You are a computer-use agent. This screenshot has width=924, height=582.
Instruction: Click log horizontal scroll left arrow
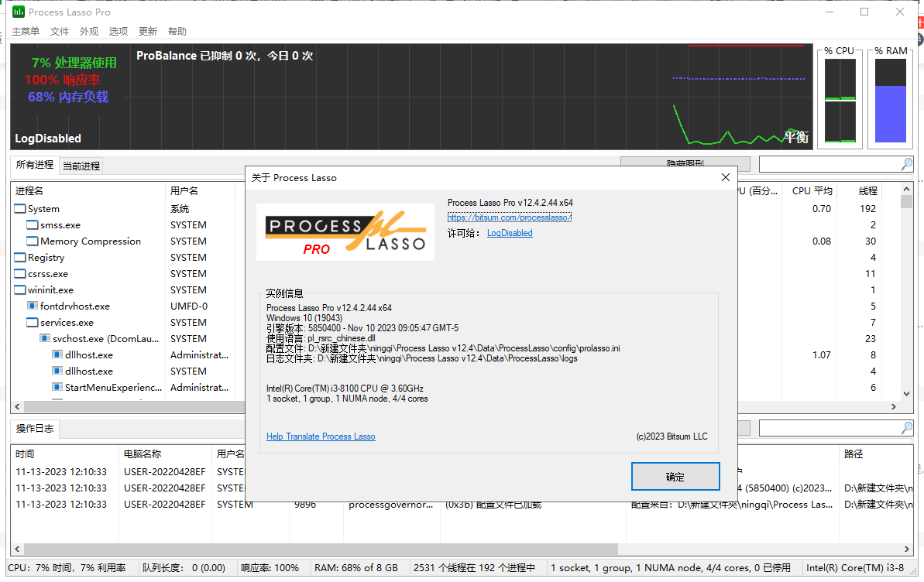click(x=17, y=549)
